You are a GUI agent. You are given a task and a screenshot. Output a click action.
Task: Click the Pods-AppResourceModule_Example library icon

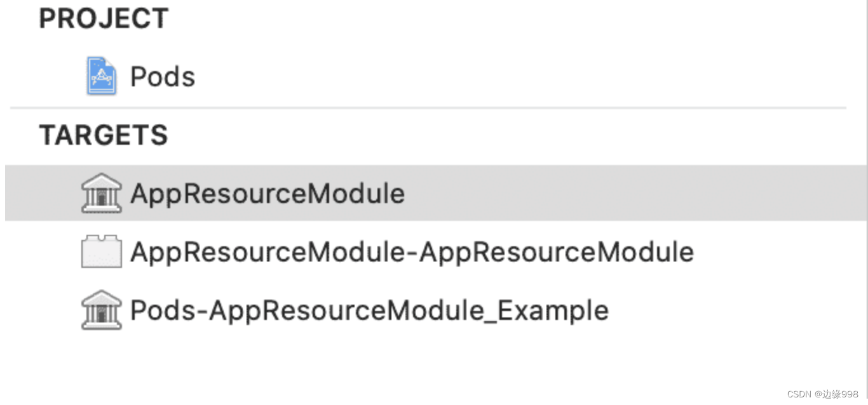coord(101,310)
